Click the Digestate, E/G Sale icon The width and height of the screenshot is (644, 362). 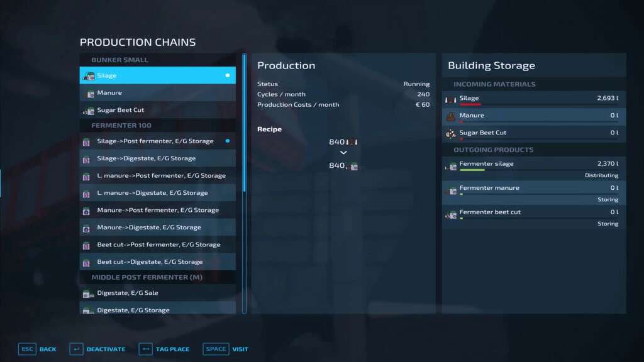pos(87,293)
